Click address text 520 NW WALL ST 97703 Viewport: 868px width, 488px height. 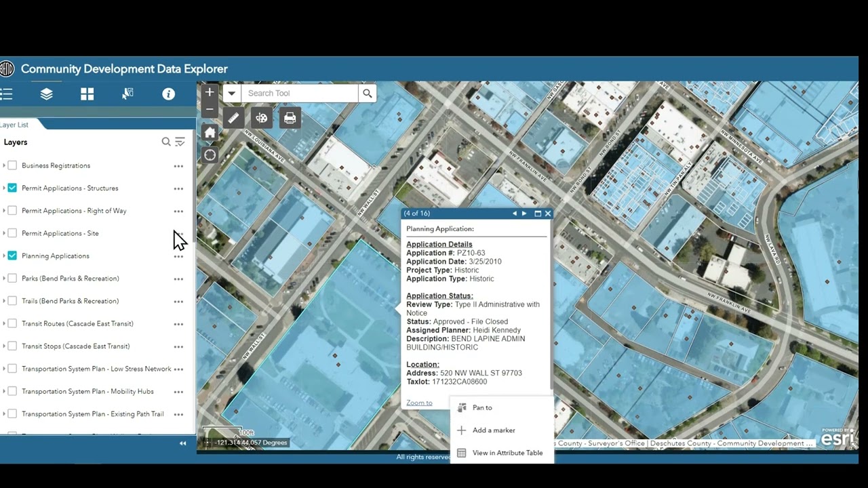[x=481, y=373]
